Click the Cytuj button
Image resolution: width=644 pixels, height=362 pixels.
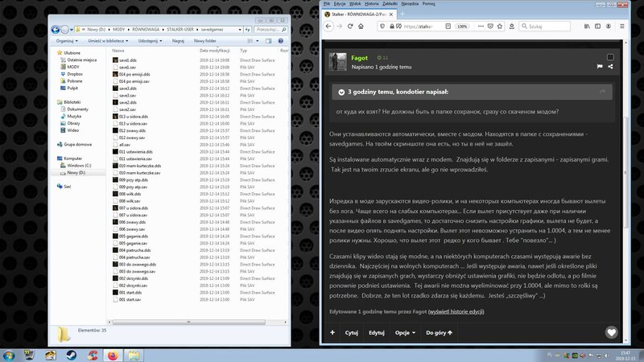[x=352, y=332]
